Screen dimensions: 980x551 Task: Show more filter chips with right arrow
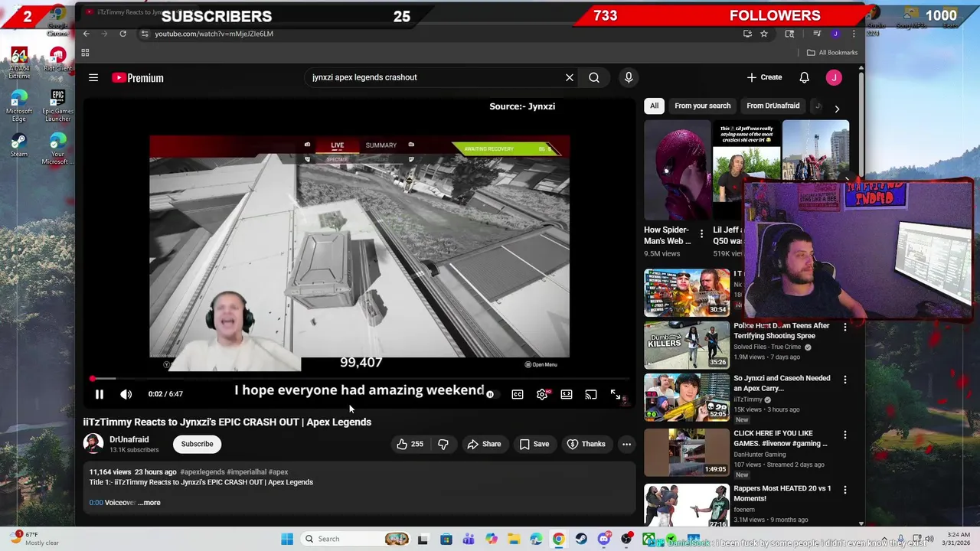[x=837, y=109]
